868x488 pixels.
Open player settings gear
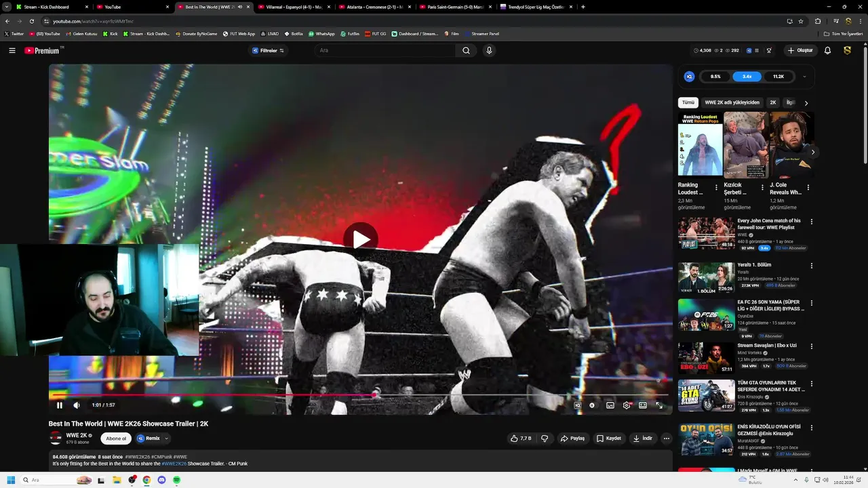click(x=627, y=405)
